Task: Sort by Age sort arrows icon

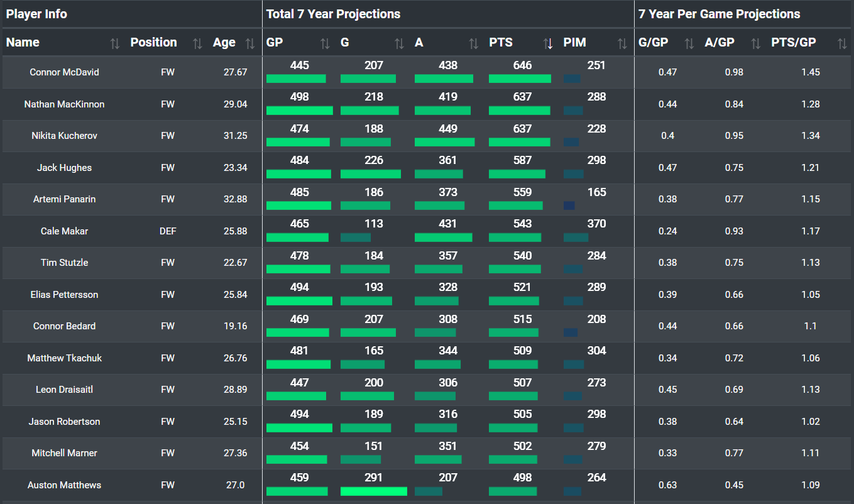Action: coord(250,43)
